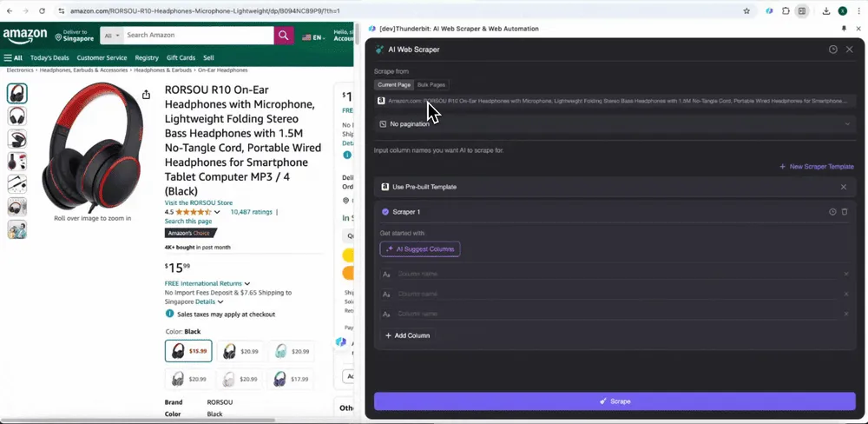Click the AI Suggest Columns button

point(419,248)
